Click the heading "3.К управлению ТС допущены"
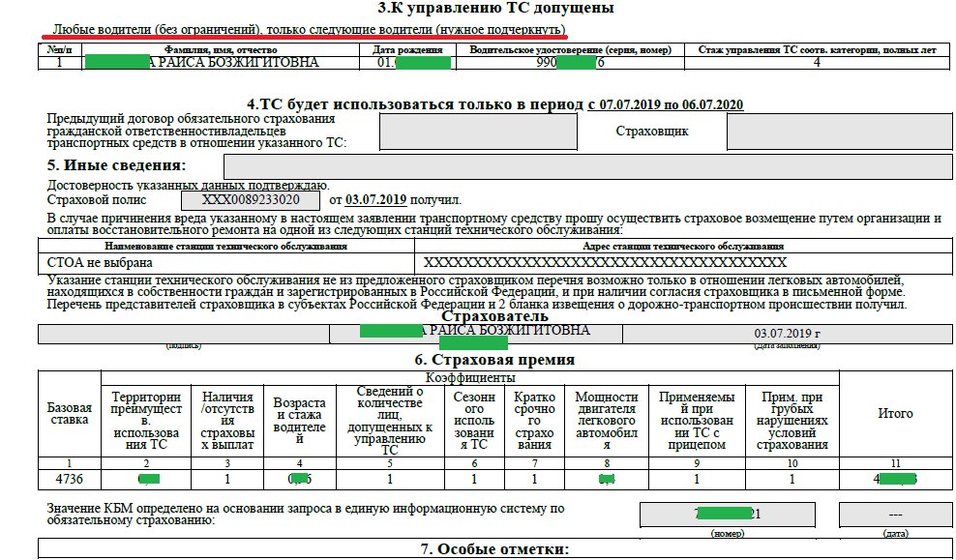Screen dimensions: 956x560 (x=495, y=8)
